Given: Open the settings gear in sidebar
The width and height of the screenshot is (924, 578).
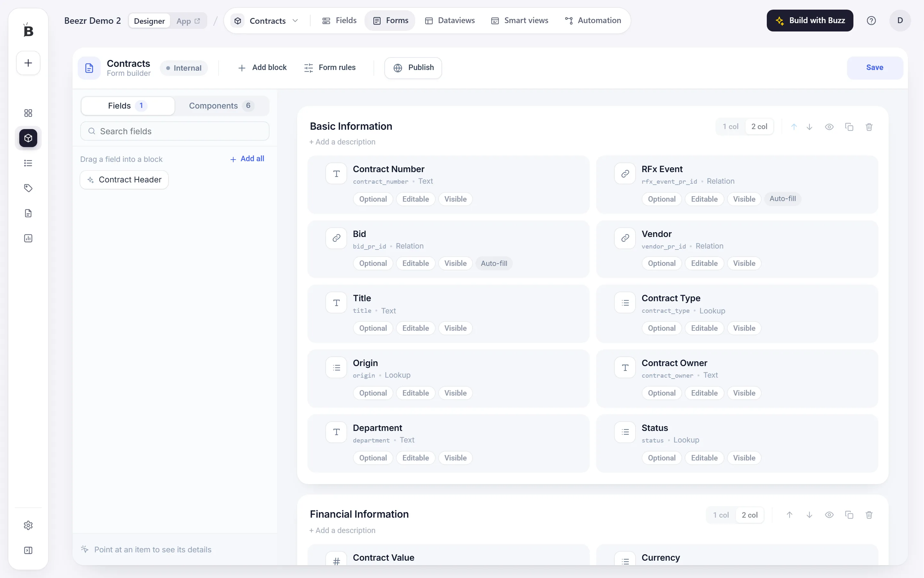Looking at the screenshot, I should 28,525.
